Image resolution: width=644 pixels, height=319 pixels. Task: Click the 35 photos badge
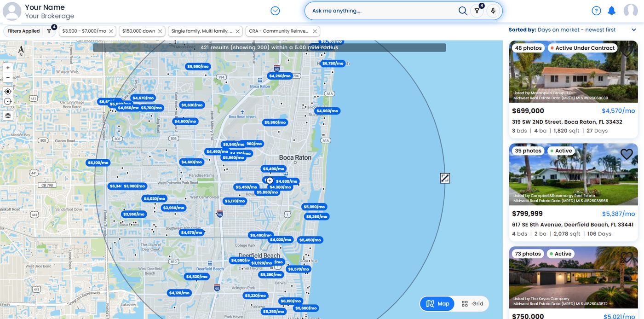click(528, 151)
